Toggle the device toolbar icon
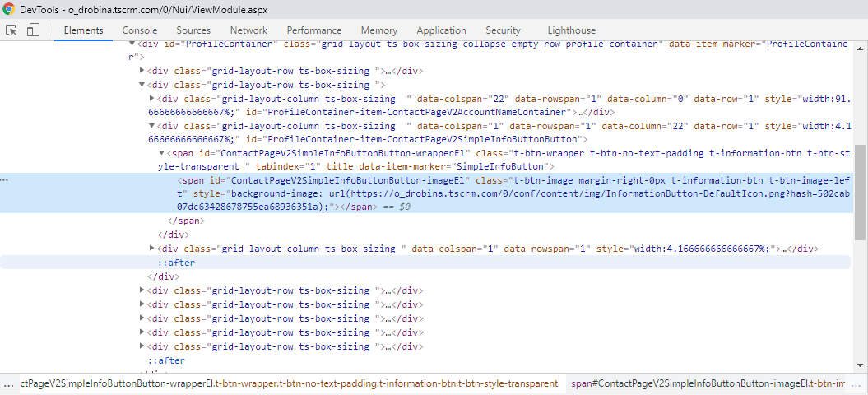This screenshot has height=395, width=868. tap(33, 30)
